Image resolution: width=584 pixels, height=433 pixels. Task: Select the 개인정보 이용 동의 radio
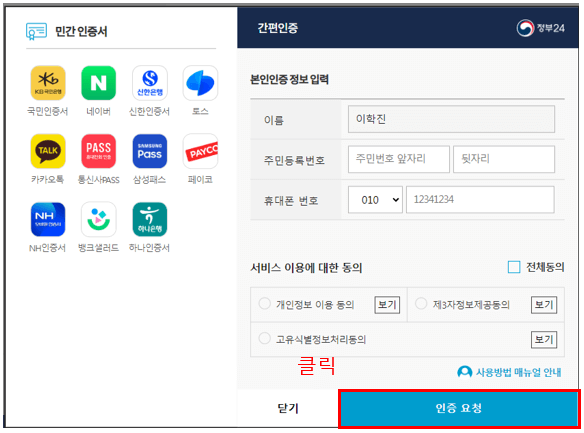point(264,303)
